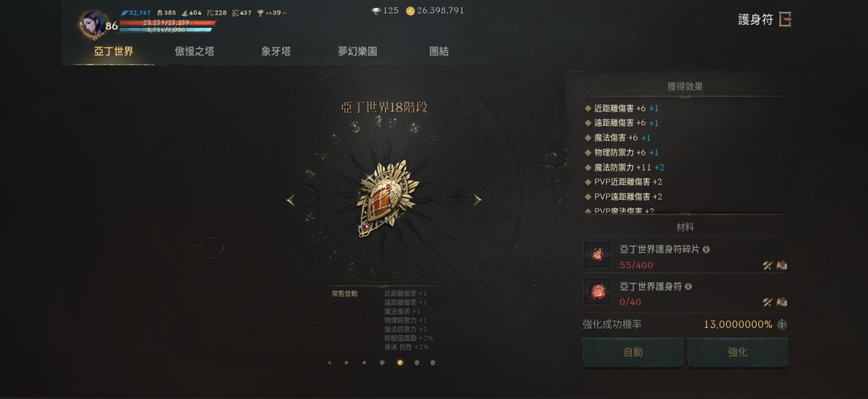The image size is (868, 399).
Task: Click the map icon for 亞丁世界護身符碎片
Action: [x=782, y=265]
